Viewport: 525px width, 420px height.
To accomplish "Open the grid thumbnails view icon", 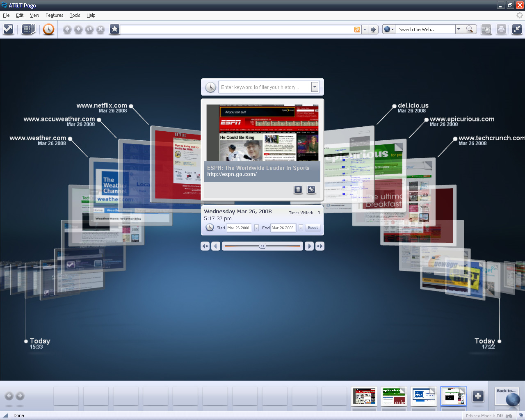I will pos(28,29).
